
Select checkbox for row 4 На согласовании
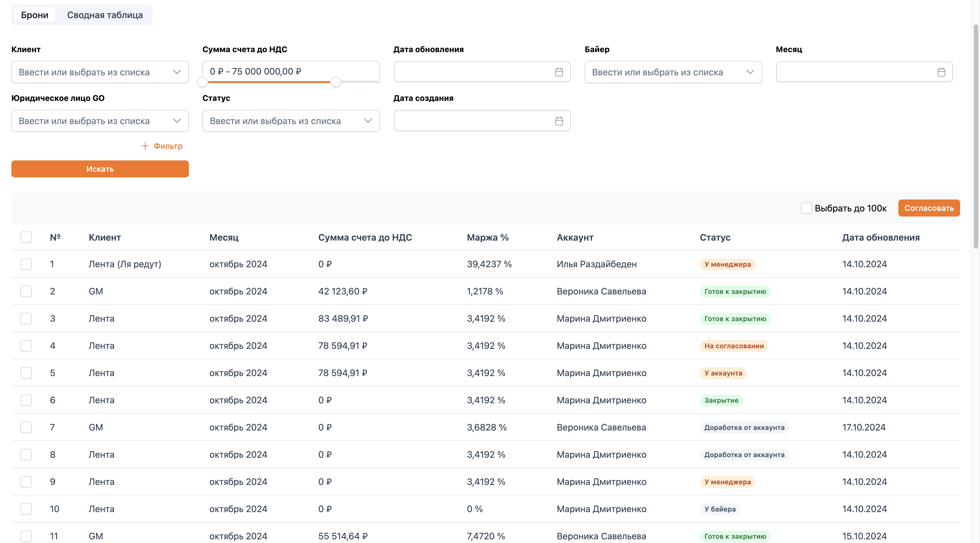(26, 346)
